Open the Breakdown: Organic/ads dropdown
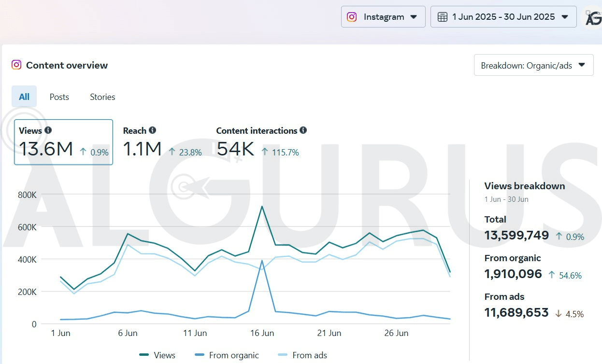Image resolution: width=602 pixels, height=364 pixels. [533, 65]
